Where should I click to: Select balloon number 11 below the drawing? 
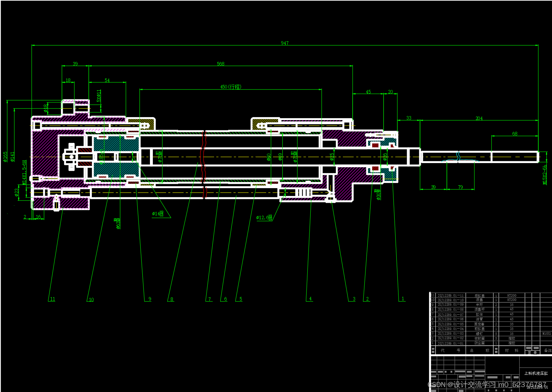[x=52, y=299]
